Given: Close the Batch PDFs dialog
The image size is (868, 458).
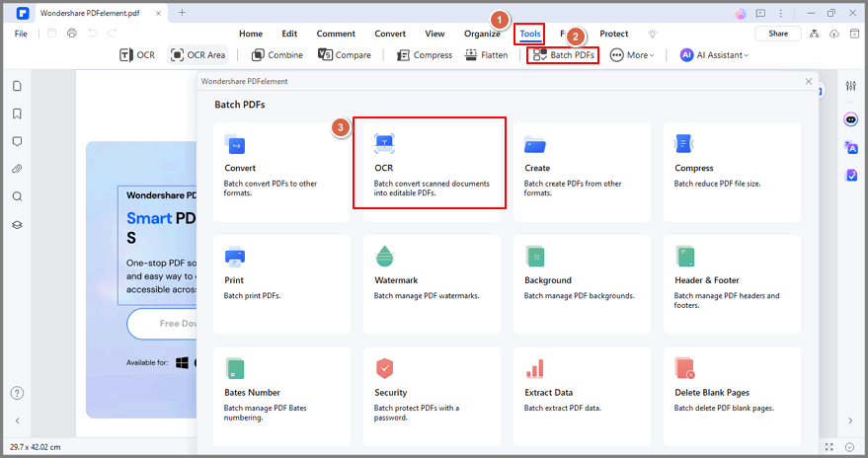Looking at the screenshot, I should click(808, 81).
